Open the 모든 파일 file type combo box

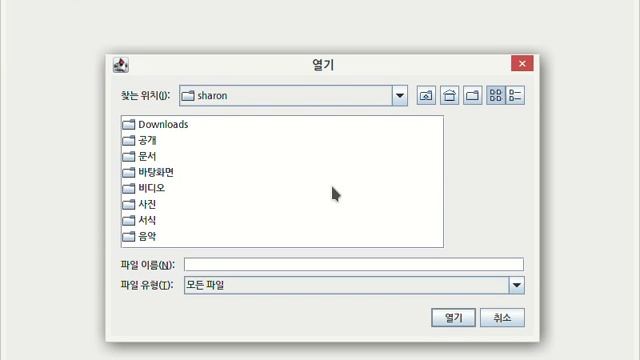click(354, 285)
